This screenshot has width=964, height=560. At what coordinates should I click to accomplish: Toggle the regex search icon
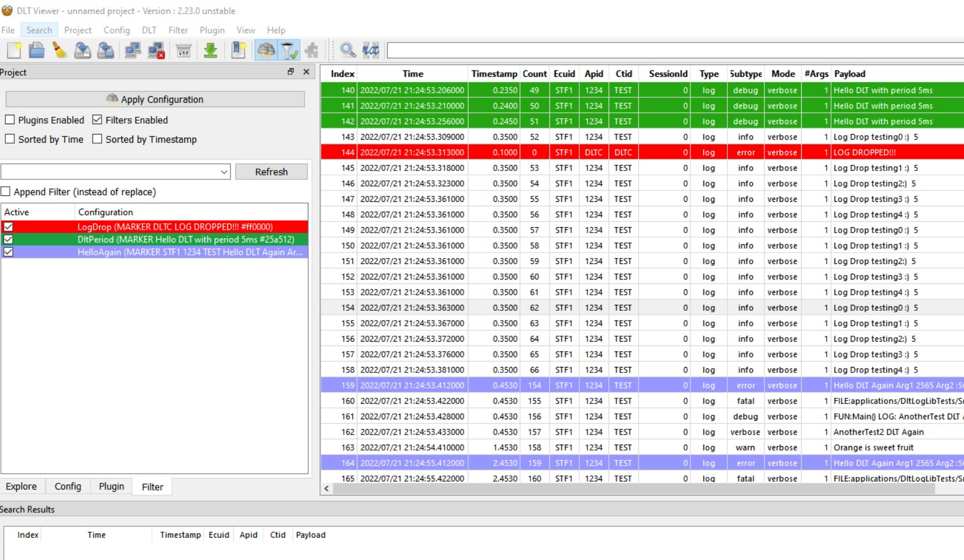371,50
